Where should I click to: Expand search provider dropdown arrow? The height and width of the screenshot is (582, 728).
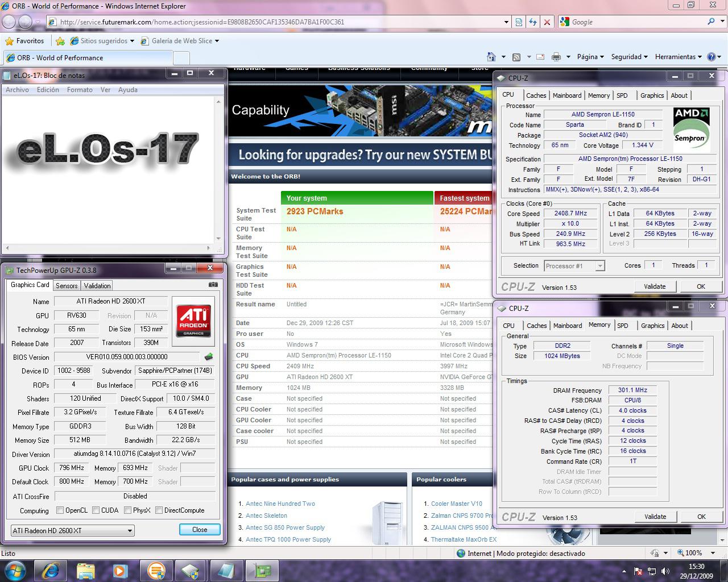pyautogui.click(x=722, y=22)
